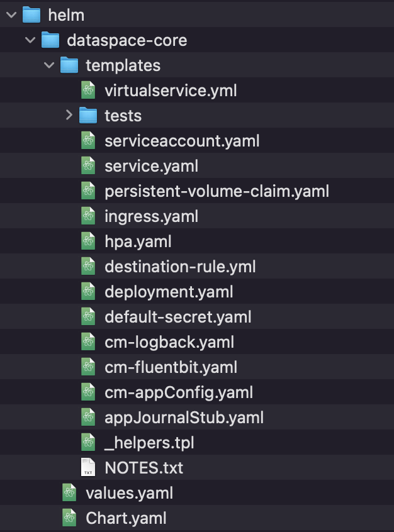Select destination-rule.yml file
Viewport: 394px width, 532px height.
pyautogui.click(x=180, y=267)
